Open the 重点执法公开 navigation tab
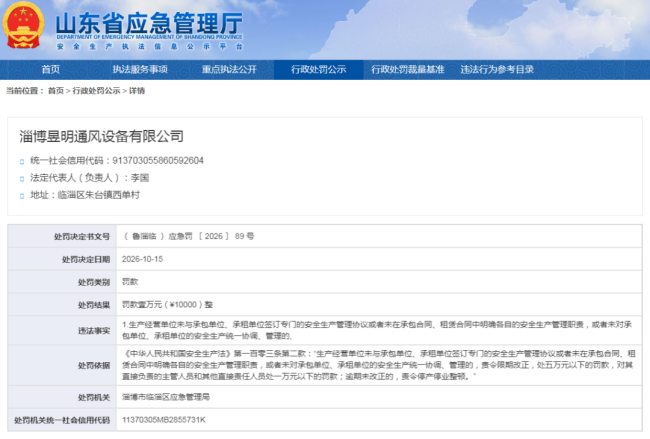 click(229, 70)
